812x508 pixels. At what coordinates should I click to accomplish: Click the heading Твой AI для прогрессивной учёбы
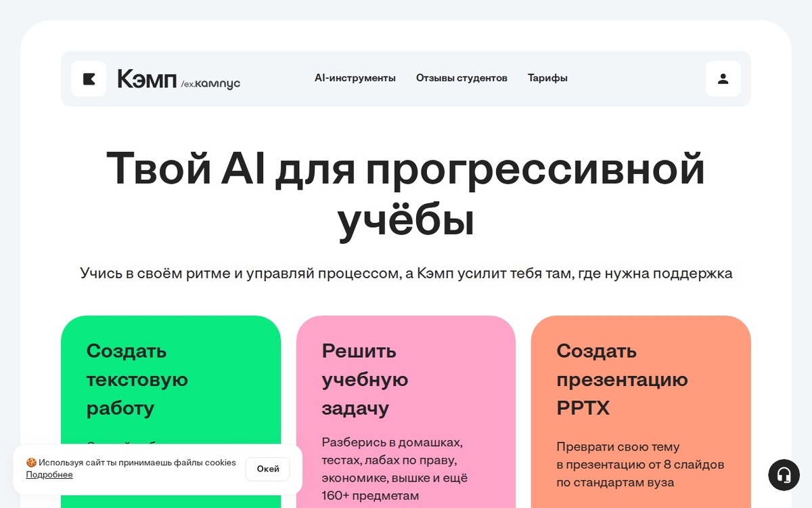(406, 195)
